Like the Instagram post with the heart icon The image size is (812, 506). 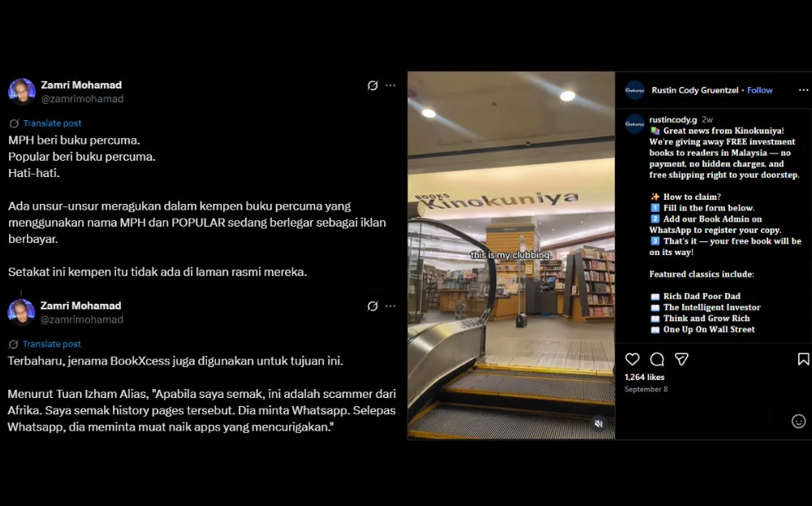tap(633, 359)
